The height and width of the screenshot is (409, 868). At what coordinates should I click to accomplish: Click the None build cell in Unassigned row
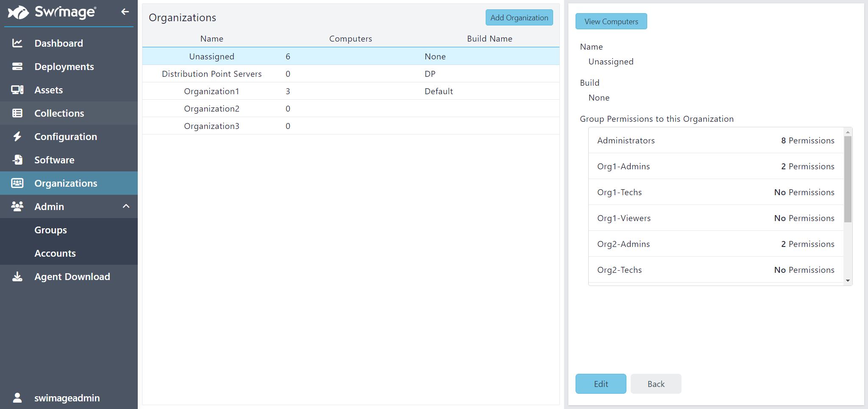(435, 56)
